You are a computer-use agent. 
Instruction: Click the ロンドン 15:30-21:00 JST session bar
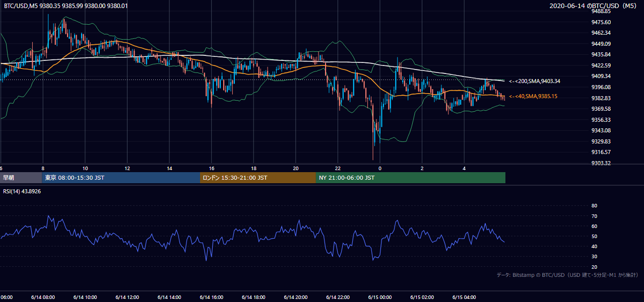(258, 178)
